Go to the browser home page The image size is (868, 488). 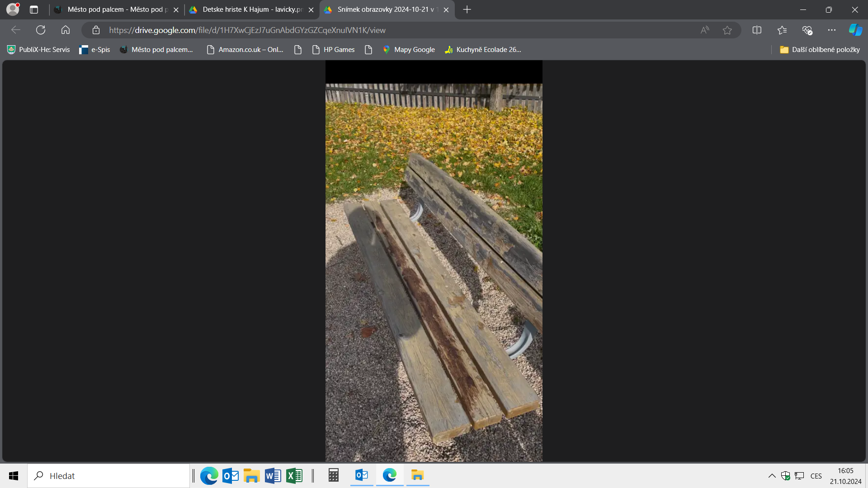pos(66,30)
